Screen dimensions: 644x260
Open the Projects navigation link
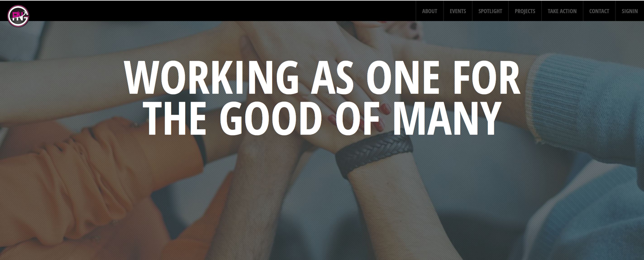525,11
